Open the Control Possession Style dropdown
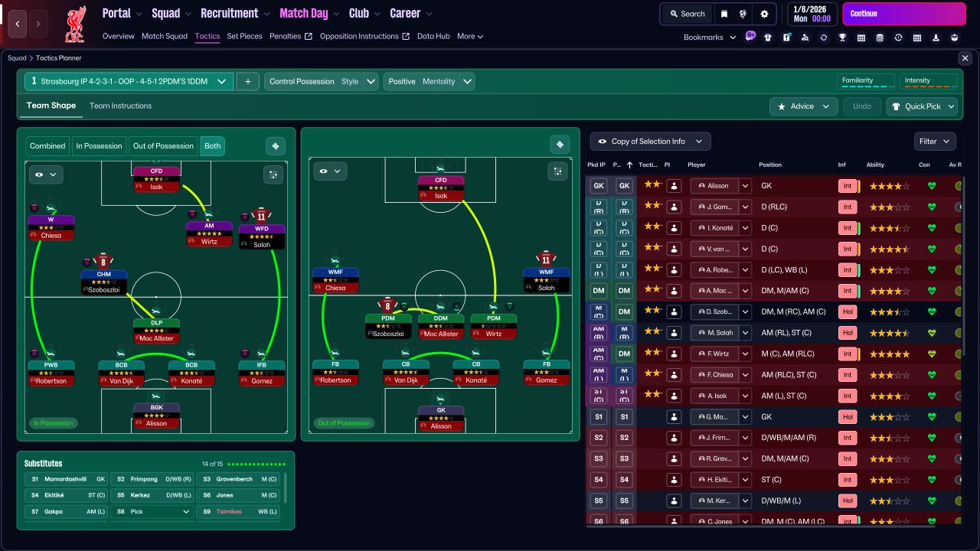This screenshot has width=980, height=551. pyautogui.click(x=322, y=81)
